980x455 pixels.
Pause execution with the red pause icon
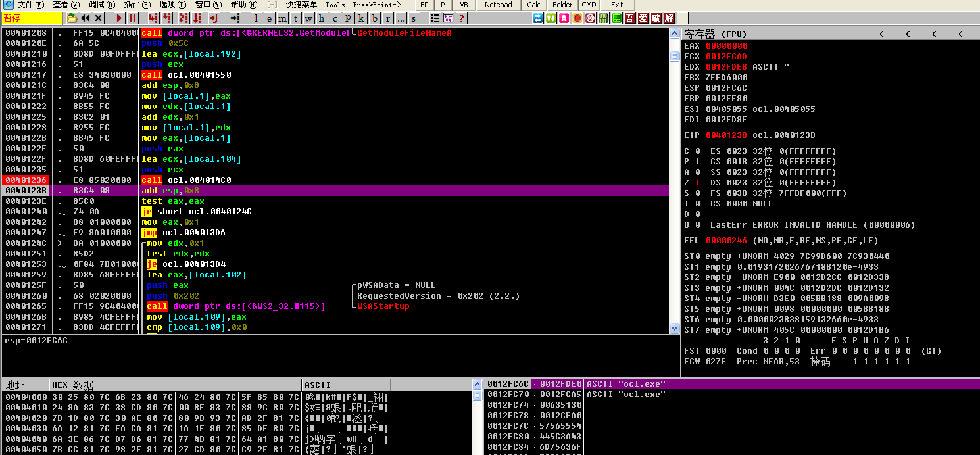pyautogui.click(x=132, y=18)
